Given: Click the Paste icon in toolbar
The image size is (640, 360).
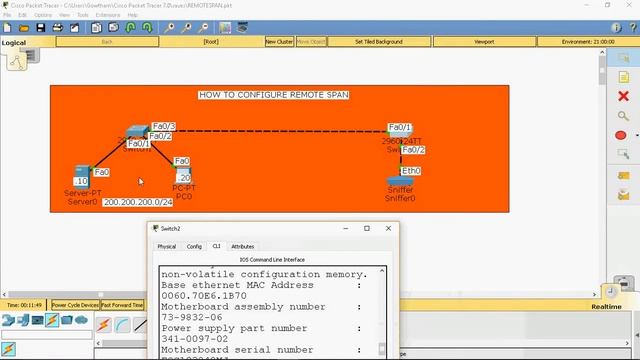Looking at the screenshot, I should pos(113,28).
